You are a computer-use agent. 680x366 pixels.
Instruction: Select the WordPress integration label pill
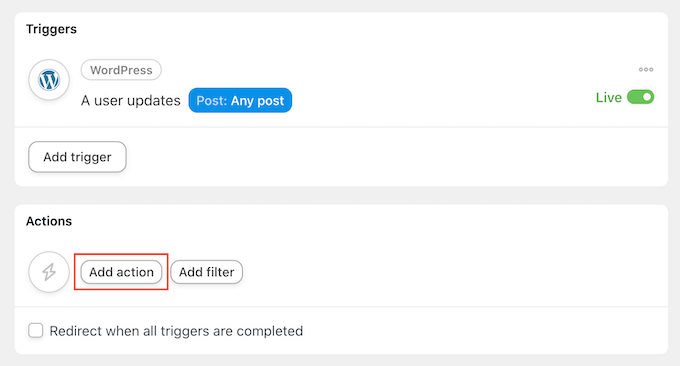[121, 70]
